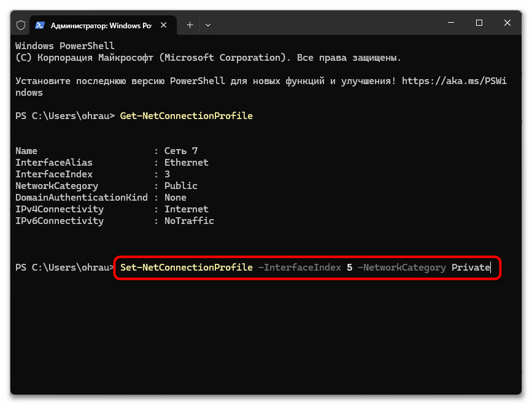Click the IPv4Connectivity label
Image resolution: width=532 pixels, height=405 pixels.
60,209
